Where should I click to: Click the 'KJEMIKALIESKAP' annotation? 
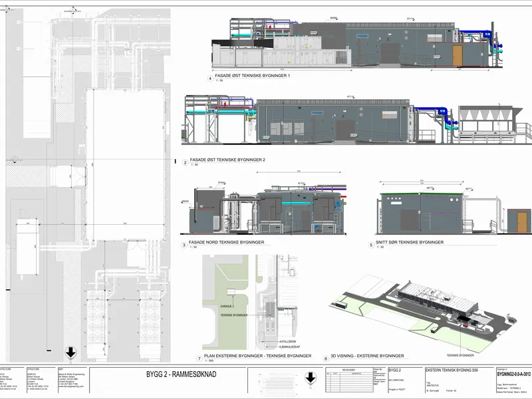(289, 346)
